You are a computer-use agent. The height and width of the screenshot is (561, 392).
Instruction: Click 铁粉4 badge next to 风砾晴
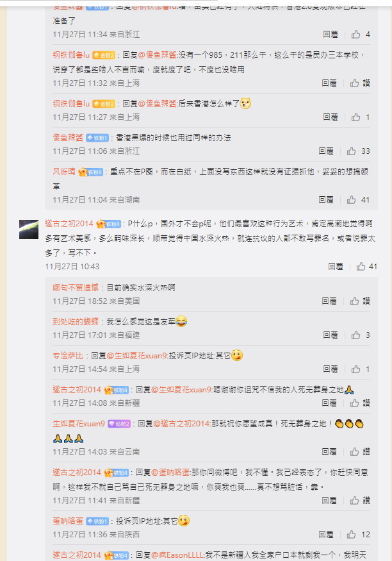[91, 172]
